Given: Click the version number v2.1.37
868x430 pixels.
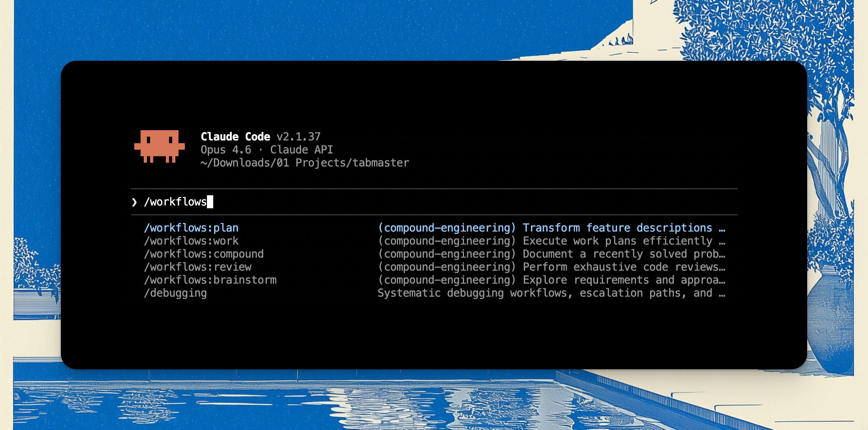Looking at the screenshot, I should (299, 137).
